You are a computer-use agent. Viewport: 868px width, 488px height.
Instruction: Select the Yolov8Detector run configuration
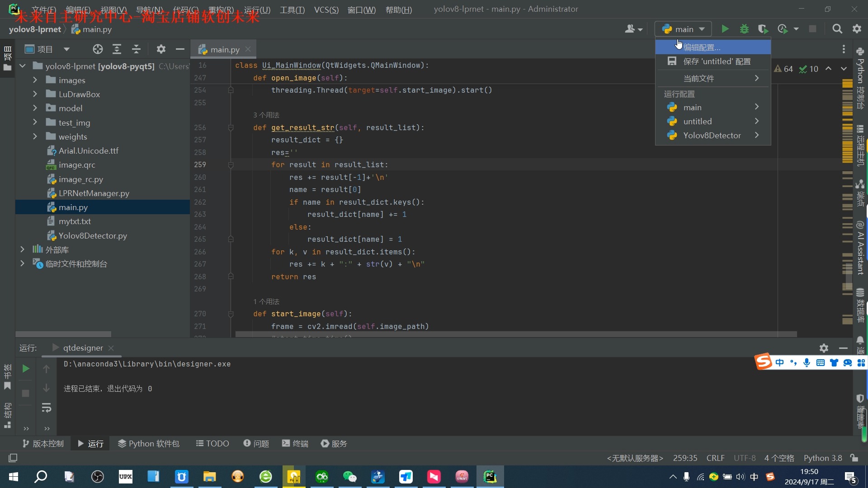[712, 135]
